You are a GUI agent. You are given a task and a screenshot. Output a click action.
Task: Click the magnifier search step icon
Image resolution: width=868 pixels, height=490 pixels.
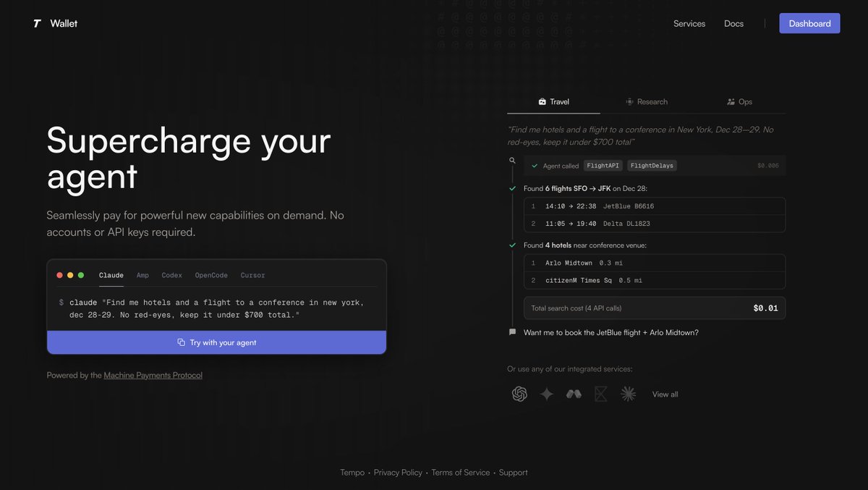pos(512,161)
